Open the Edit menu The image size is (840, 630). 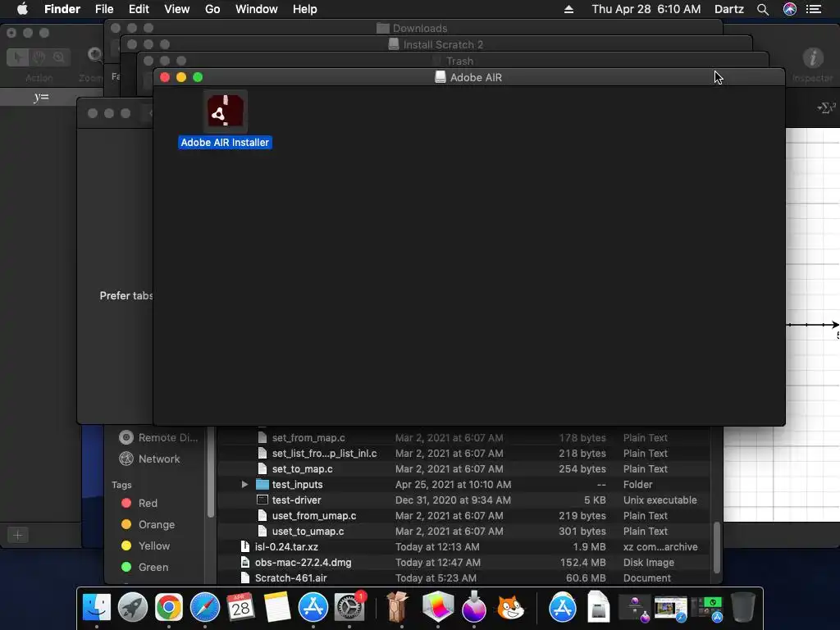[x=139, y=9]
